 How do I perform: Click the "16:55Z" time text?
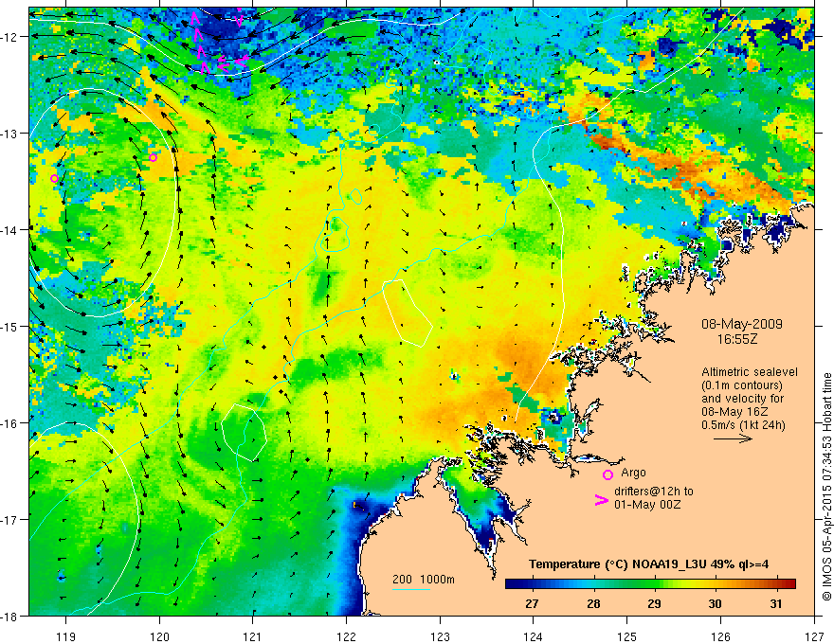(x=736, y=339)
